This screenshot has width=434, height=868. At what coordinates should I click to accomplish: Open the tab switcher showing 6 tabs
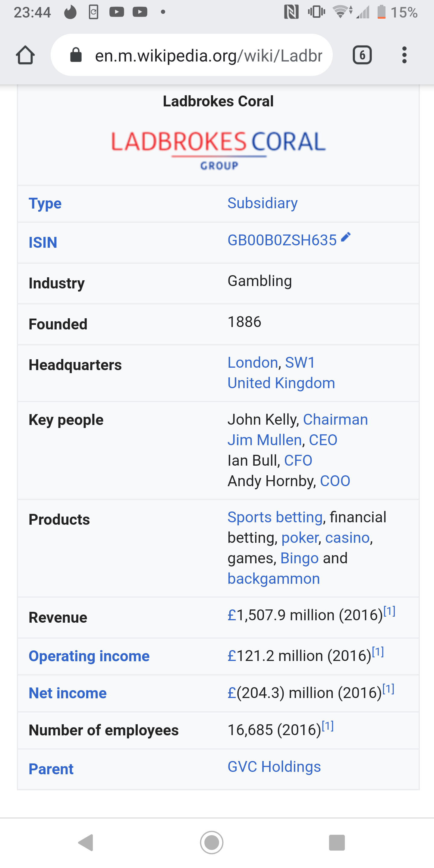click(x=362, y=55)
